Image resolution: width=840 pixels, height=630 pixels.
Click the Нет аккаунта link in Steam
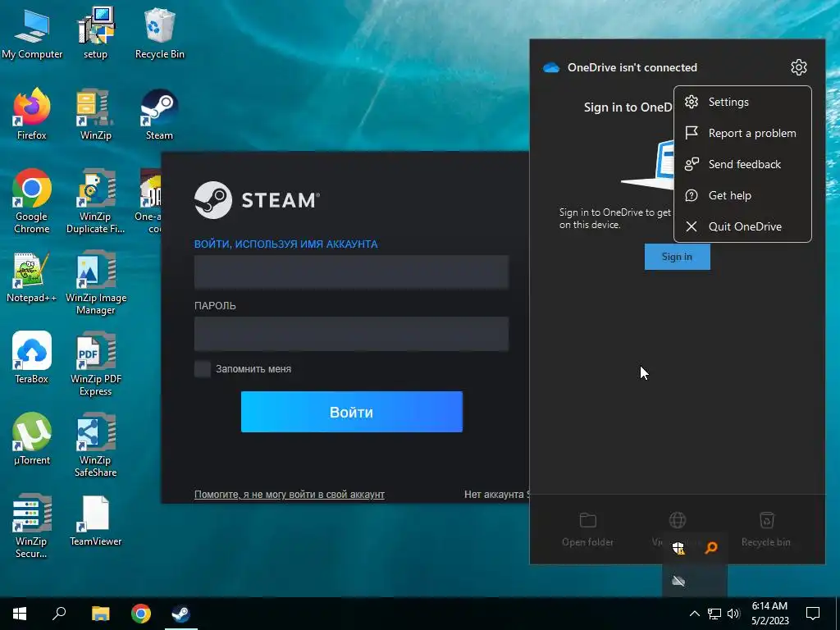[496, 495]
